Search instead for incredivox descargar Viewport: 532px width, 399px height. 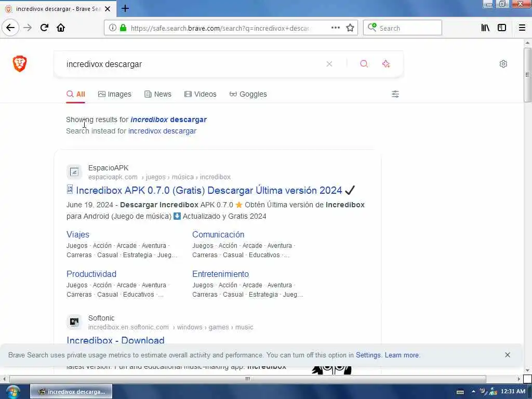point(162,131)
